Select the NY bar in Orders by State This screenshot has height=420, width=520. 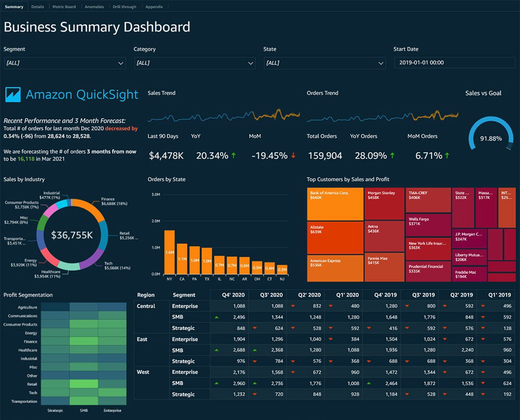tap(170, 252)
